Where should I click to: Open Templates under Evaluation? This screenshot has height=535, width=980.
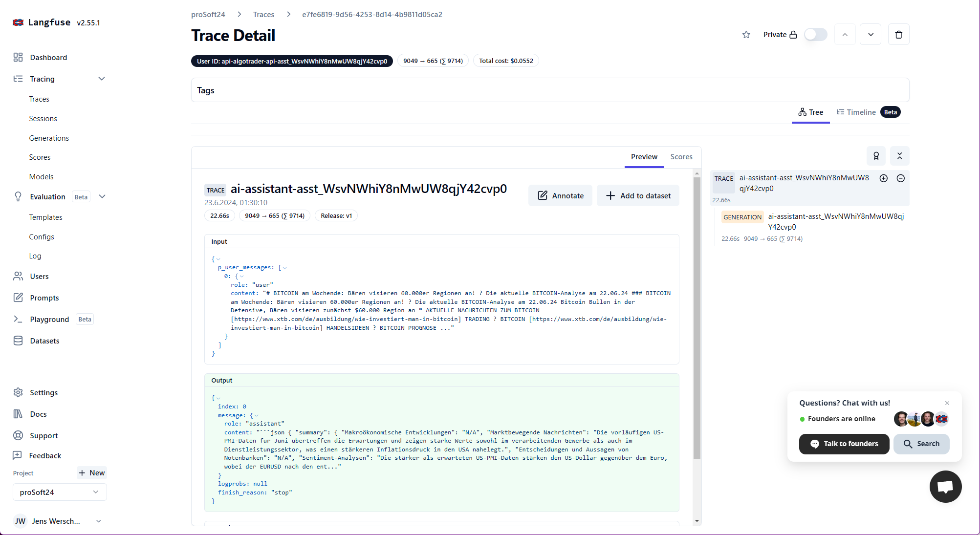(x=45, y=217)
